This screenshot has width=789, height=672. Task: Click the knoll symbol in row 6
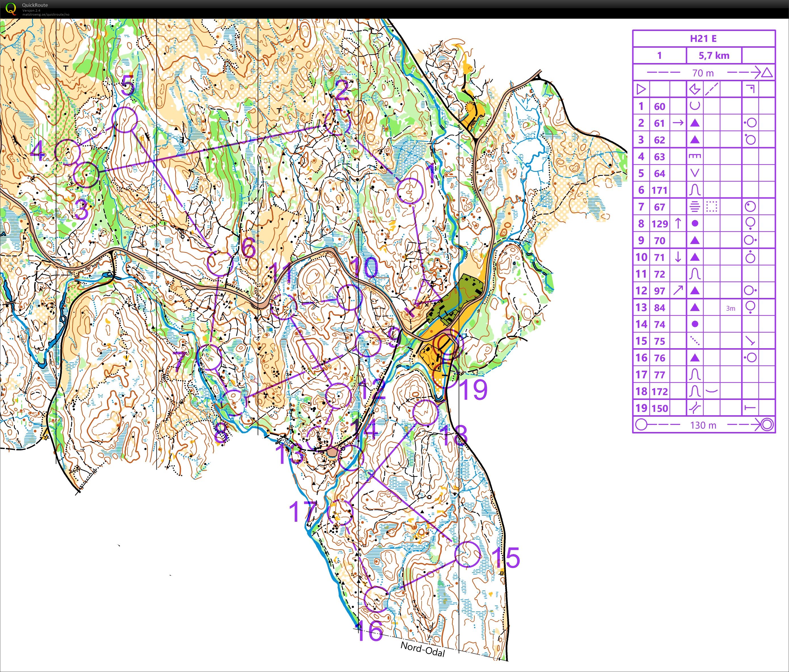(x=694, y=190)
